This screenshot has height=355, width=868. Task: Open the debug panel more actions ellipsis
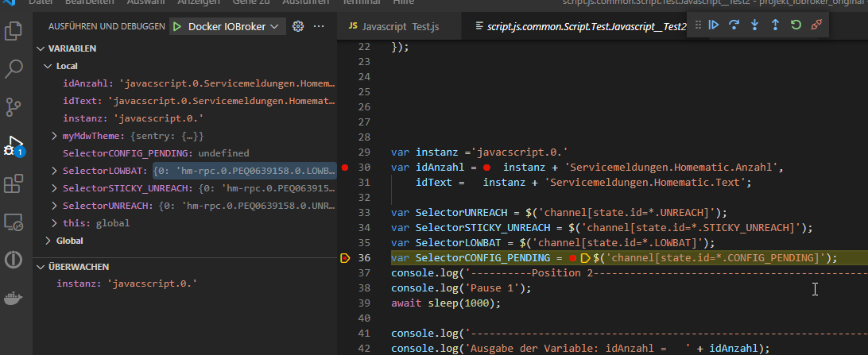coord(319,26)
